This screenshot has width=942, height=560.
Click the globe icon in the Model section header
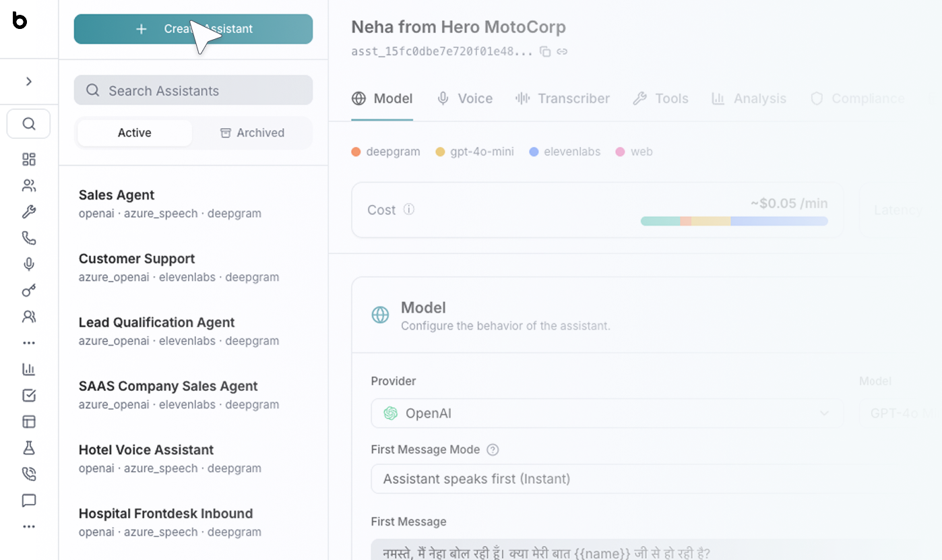click(381, 315)
